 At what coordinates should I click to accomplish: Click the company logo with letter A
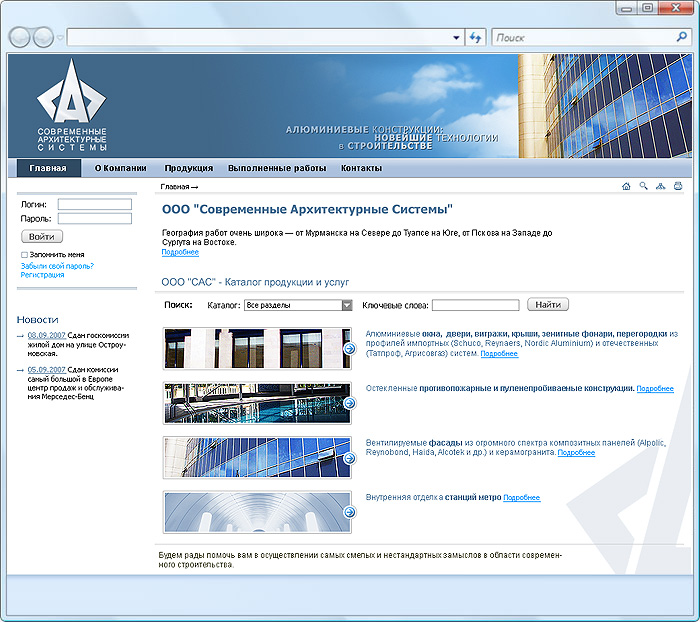(x=71, y=106)
